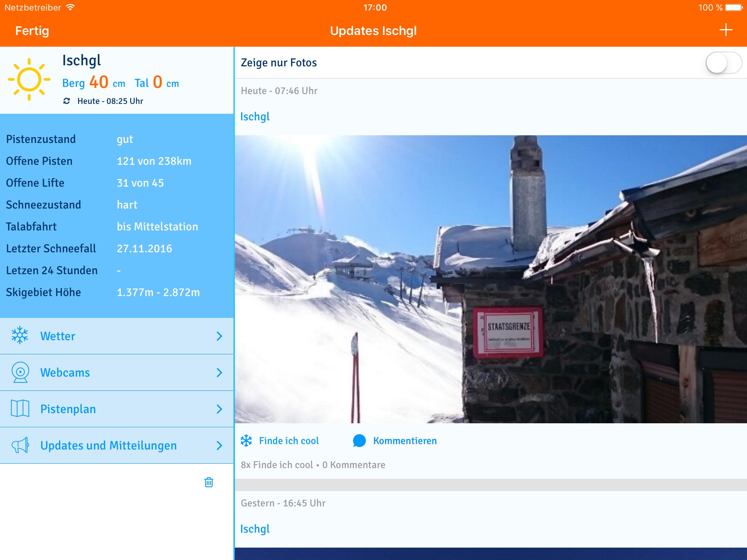Screen dimensions: 747x560
Task: Tap the snowflake icon beside Finde ich cool
Action: [246, 440]
